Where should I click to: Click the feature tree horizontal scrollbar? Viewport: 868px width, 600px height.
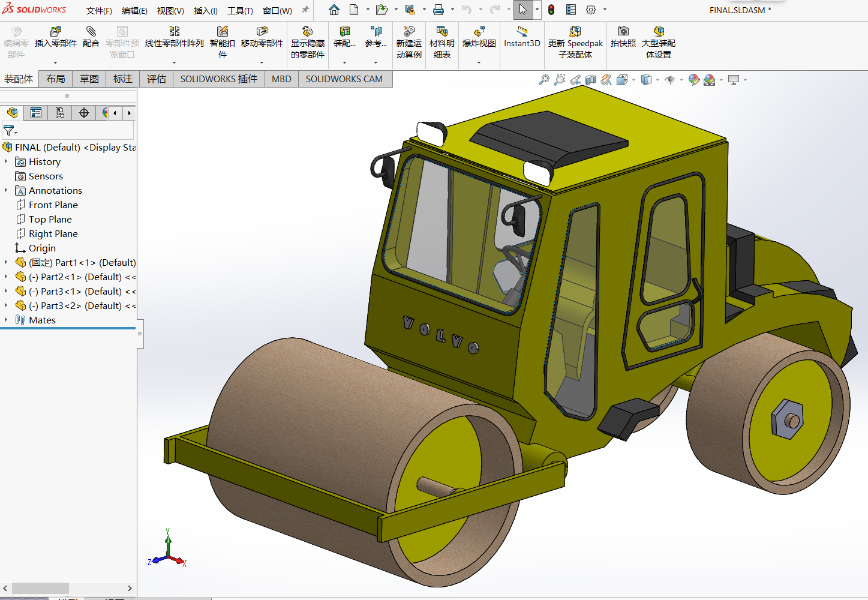click(40, 588)
